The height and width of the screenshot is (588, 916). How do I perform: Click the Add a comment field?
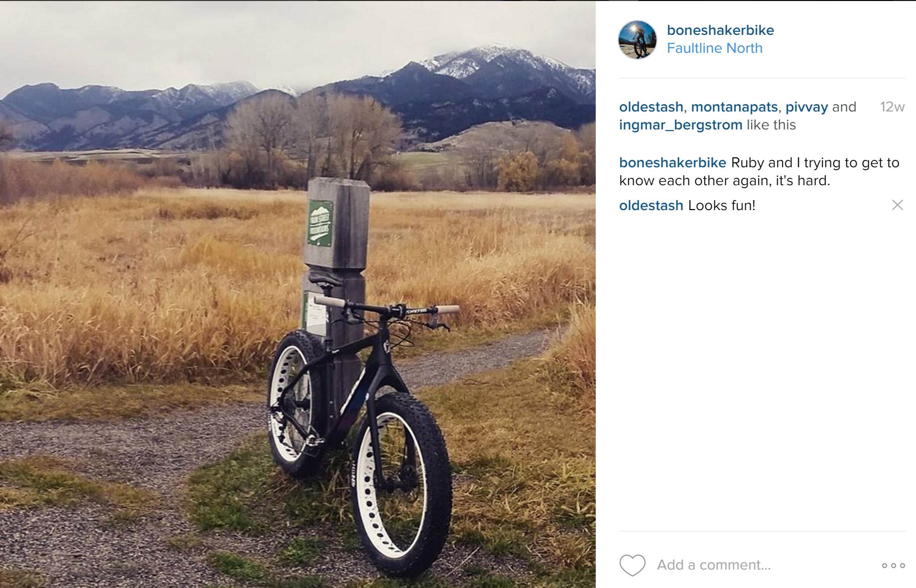point(763,565)
